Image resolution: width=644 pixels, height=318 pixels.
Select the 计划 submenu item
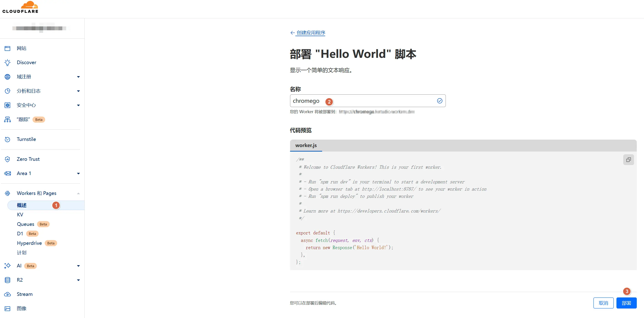point(22,253)
